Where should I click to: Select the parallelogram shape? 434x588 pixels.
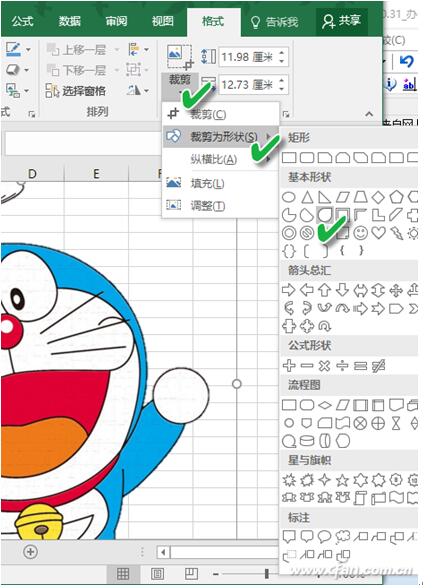[342, 197]
